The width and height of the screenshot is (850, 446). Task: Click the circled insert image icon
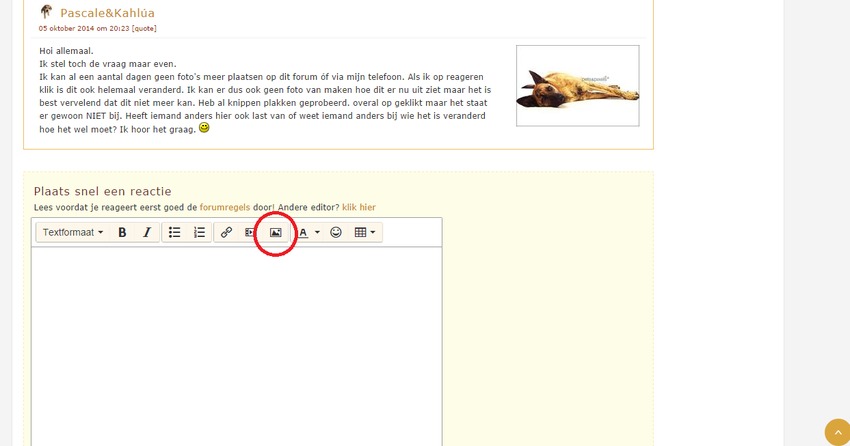[x=276, y=232]
